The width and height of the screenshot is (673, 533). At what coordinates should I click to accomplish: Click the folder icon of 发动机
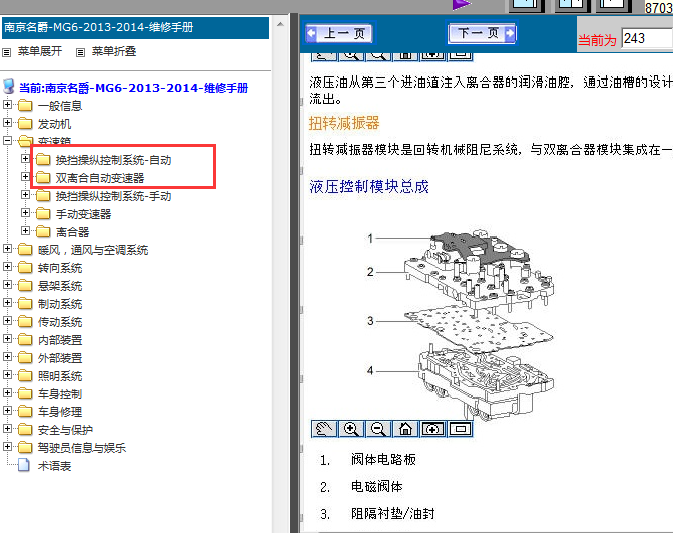click(25, 124)
